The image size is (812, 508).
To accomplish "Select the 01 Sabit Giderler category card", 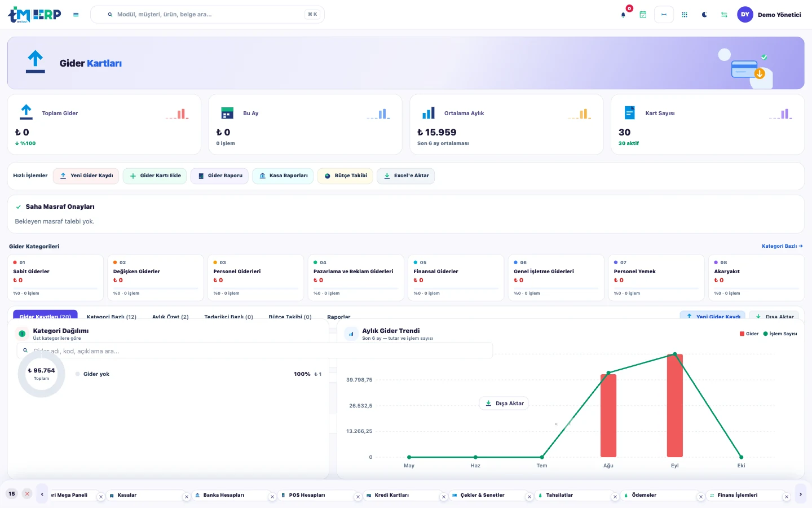I will (x=55, y=277).
